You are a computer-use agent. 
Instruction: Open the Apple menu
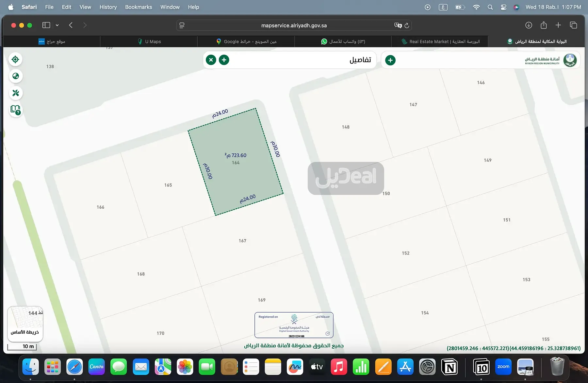click(x=11, y=7)
